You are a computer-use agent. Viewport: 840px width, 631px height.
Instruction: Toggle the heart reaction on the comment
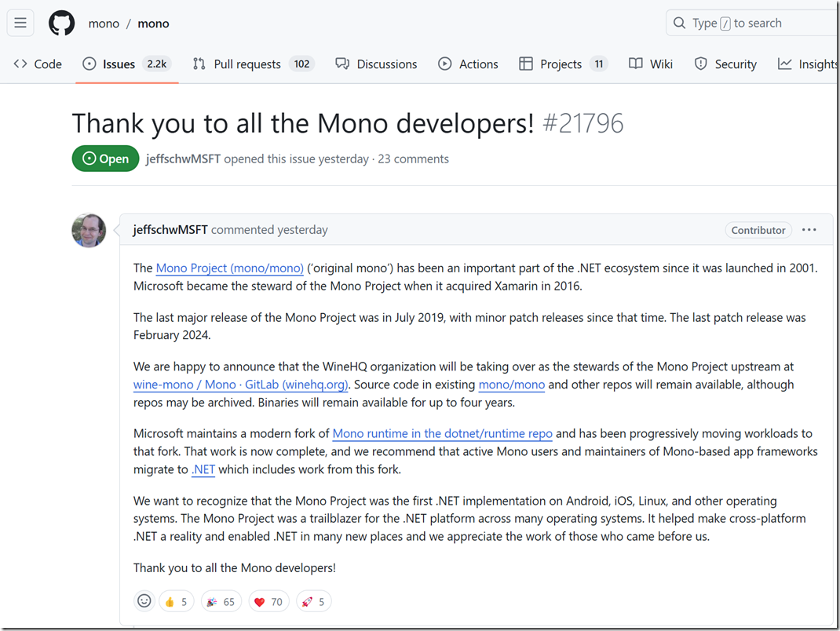point(268,600)
